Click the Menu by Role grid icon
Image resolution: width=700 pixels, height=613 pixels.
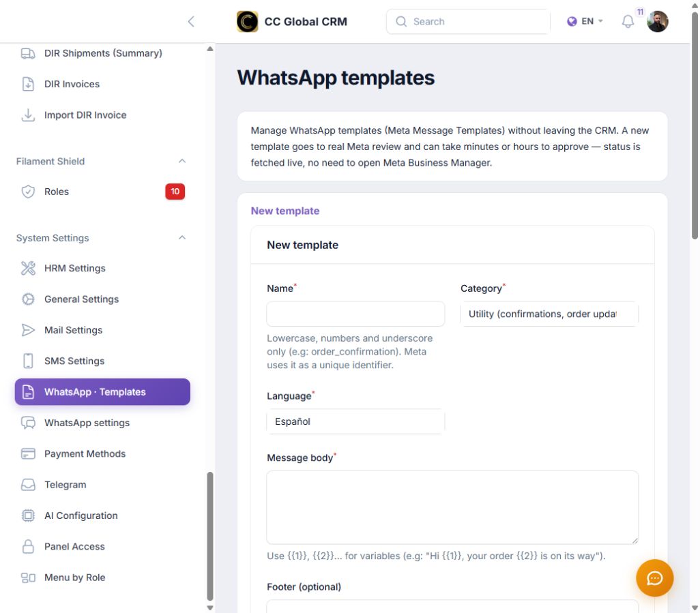click(28, 578)
